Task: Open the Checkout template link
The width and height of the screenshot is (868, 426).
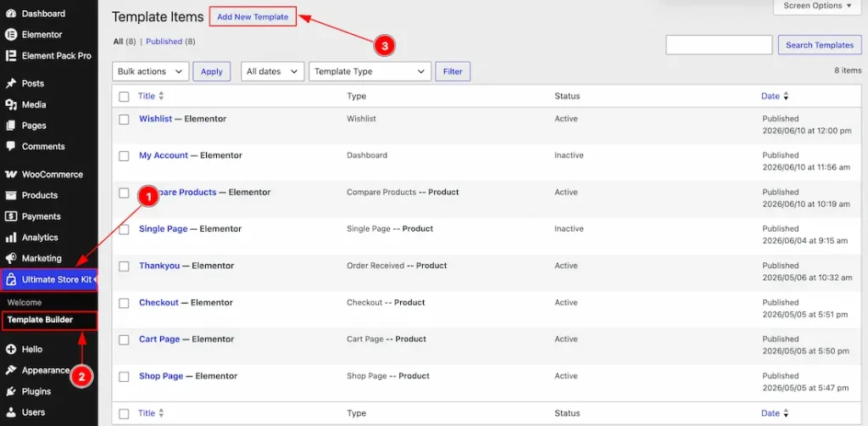Action: click(x=159, y=302)
